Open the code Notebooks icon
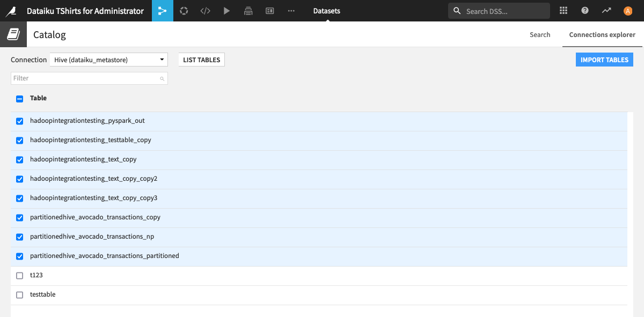Screen dimensions: 644x317 coord(205,10)
